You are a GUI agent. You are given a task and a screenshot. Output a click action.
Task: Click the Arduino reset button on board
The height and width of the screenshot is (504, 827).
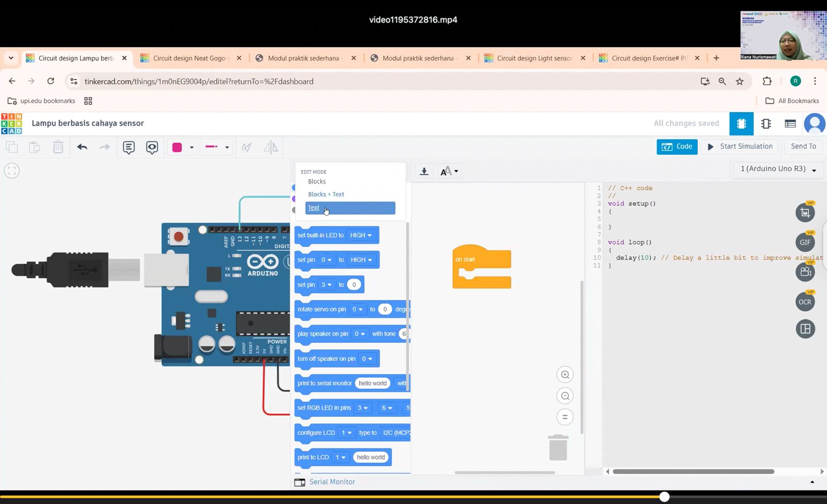tap(178, 237)
